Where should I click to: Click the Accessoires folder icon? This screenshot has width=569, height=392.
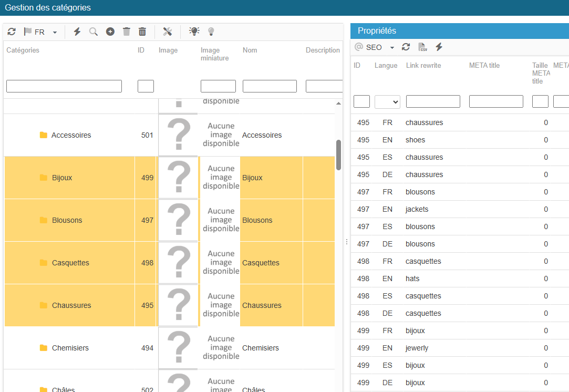click(x=44, y=135)
